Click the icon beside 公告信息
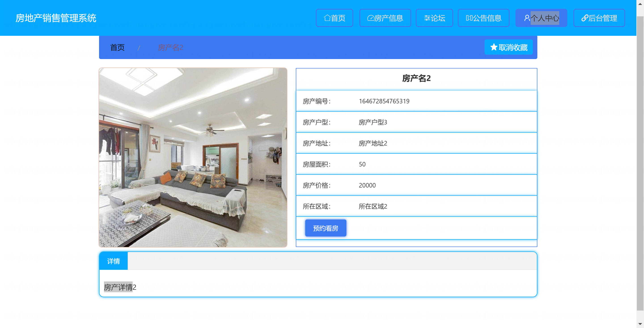 [x=469, y=18]
